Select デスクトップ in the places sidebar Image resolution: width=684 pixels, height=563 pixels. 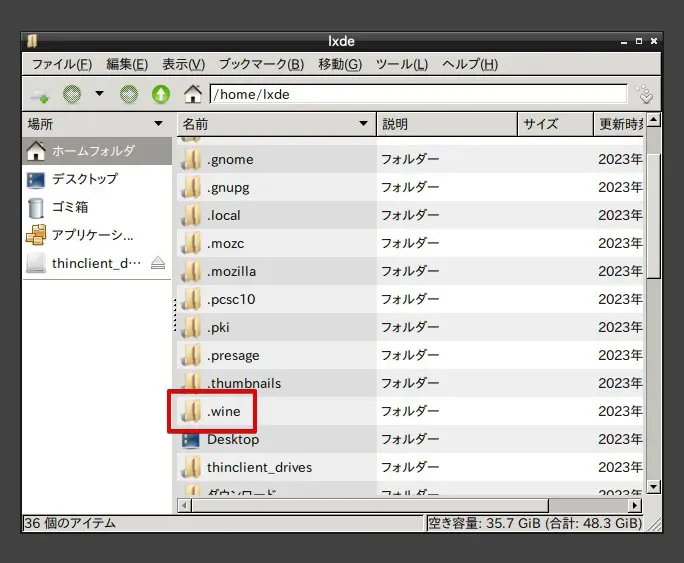tap(84, 179)
